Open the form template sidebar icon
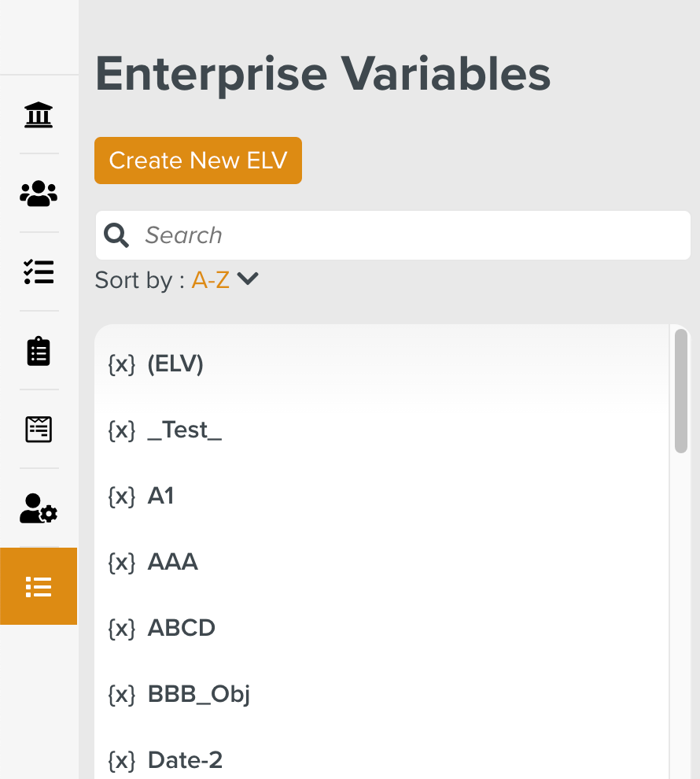This screenshot has height=779, width=700. (x=39, y=430)
